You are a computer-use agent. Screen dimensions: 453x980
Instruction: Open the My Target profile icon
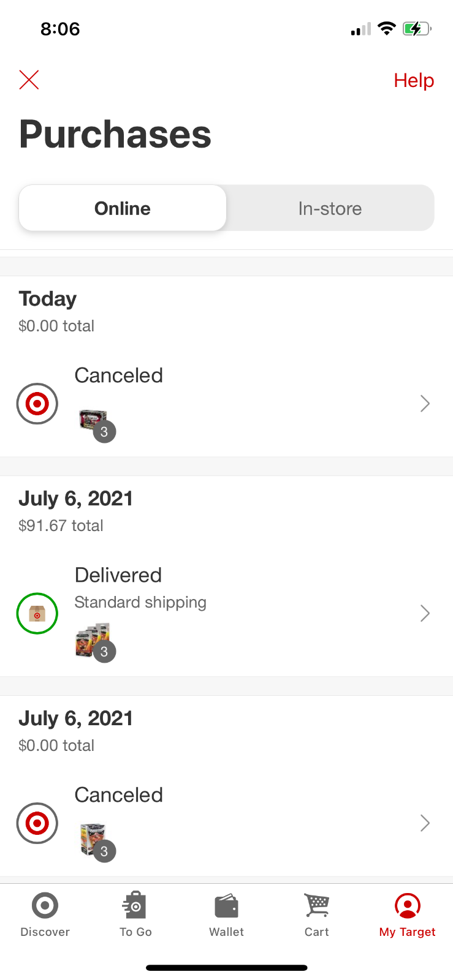407,905
